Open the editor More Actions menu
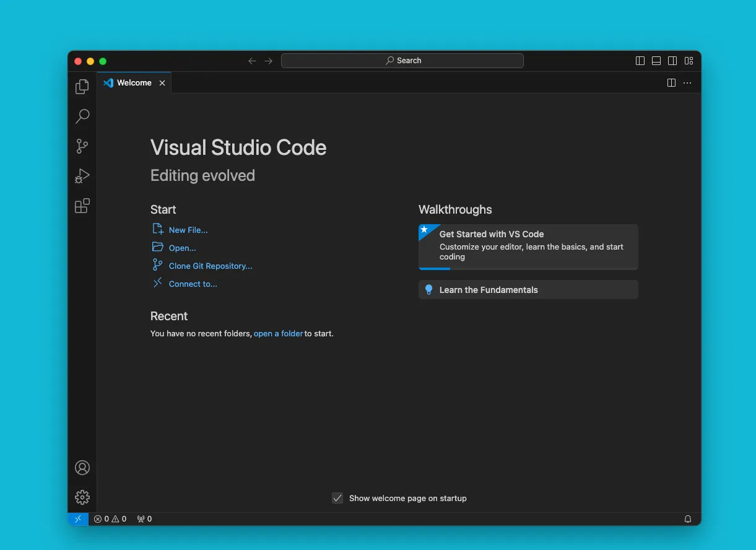756x550 pixels. click(x=687, y=83)
